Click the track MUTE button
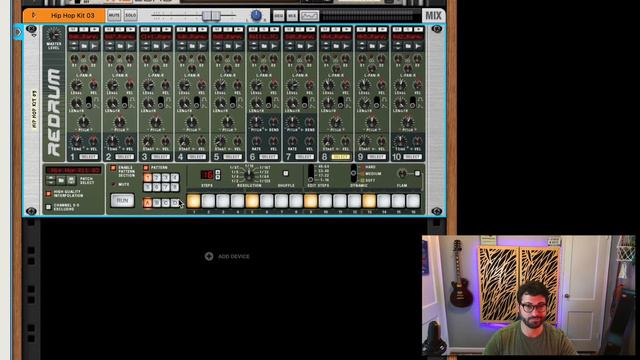This screenshot has width=640, height=360. (114, 16)
